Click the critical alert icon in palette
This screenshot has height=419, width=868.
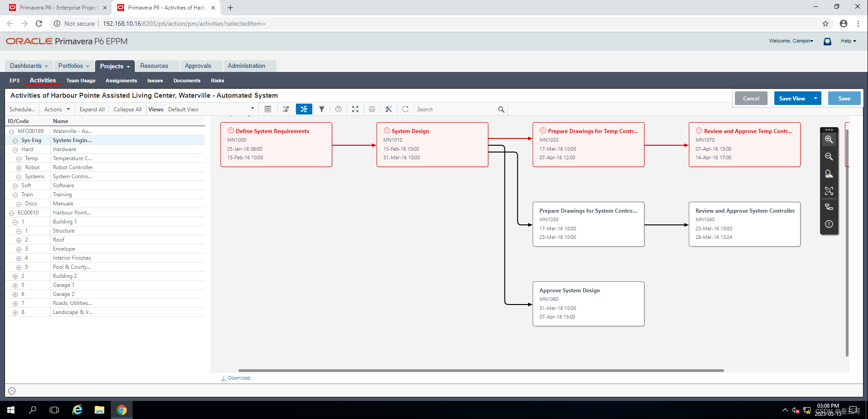click(829, 224)
